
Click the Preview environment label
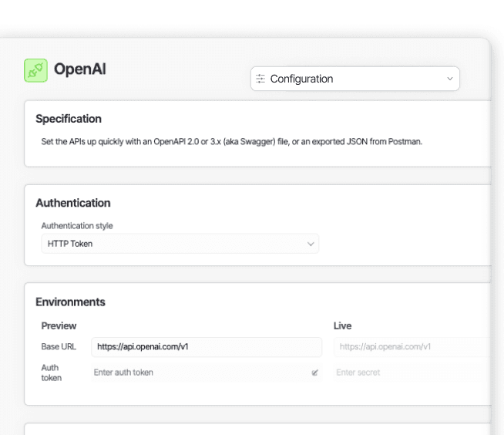[59, 326]
